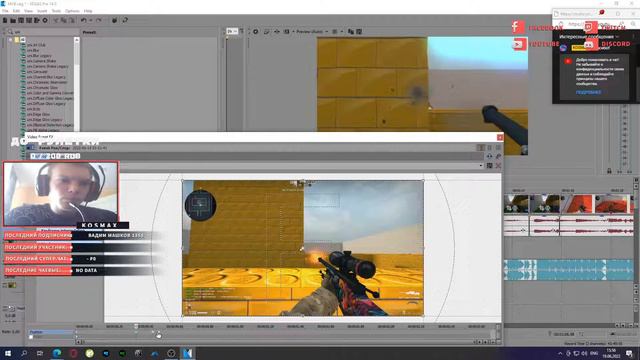640x360 pixels.
Task: Click the Delete Preset X icon
Action: (498, 166)
